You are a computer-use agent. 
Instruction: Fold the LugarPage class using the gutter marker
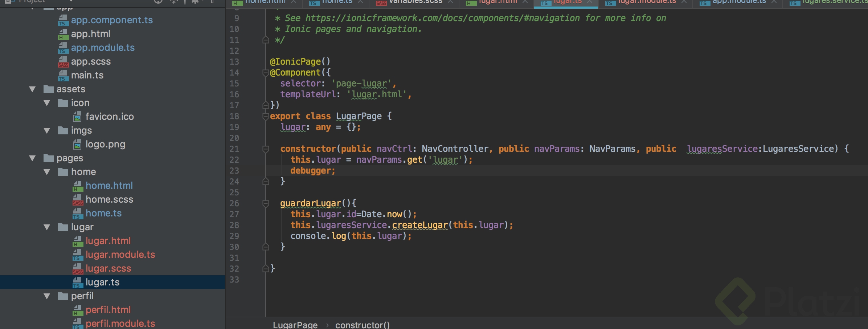tap(266, 116)
